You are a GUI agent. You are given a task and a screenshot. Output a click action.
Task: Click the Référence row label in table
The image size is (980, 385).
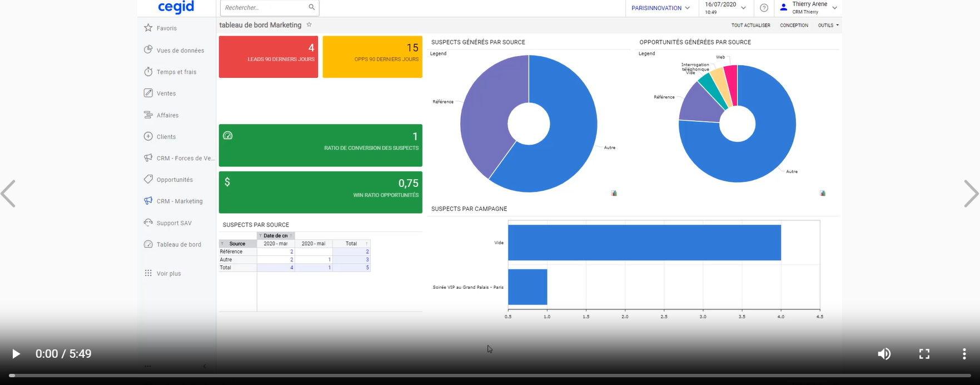tap(231, 251)
